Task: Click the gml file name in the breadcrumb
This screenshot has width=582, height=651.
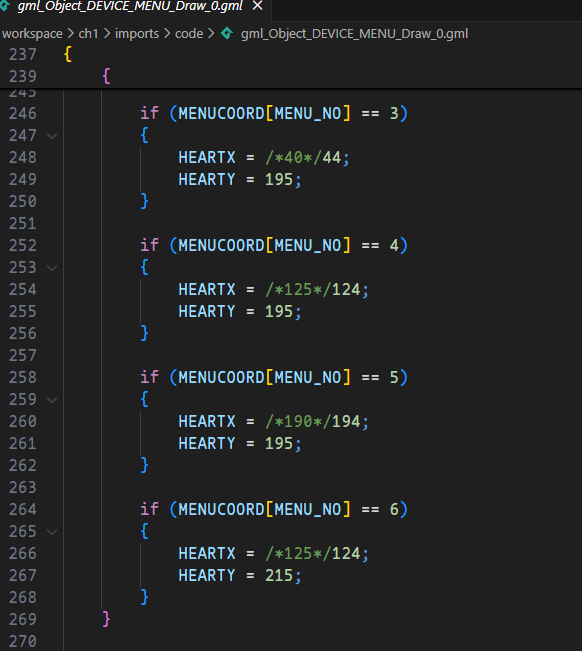Action: point(354,34)
